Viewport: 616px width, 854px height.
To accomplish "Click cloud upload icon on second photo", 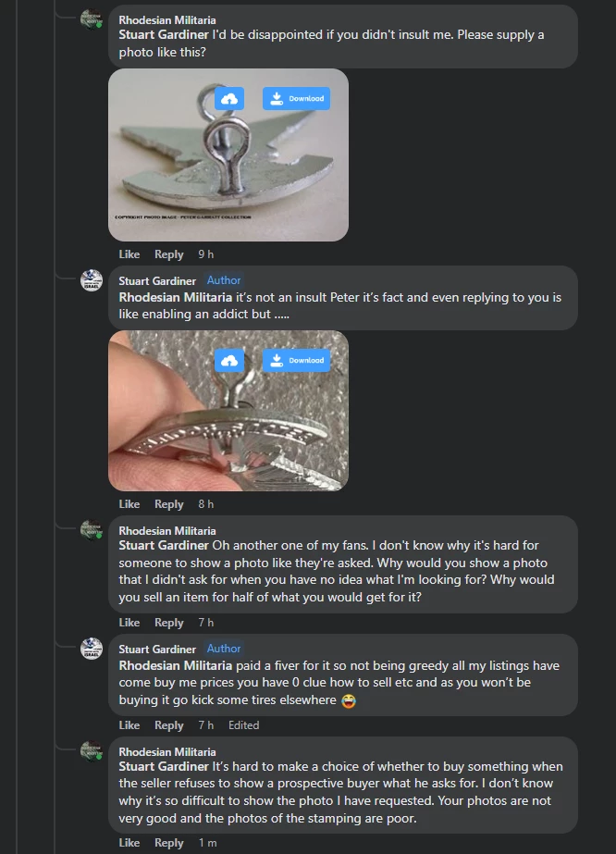I will 229,360.
